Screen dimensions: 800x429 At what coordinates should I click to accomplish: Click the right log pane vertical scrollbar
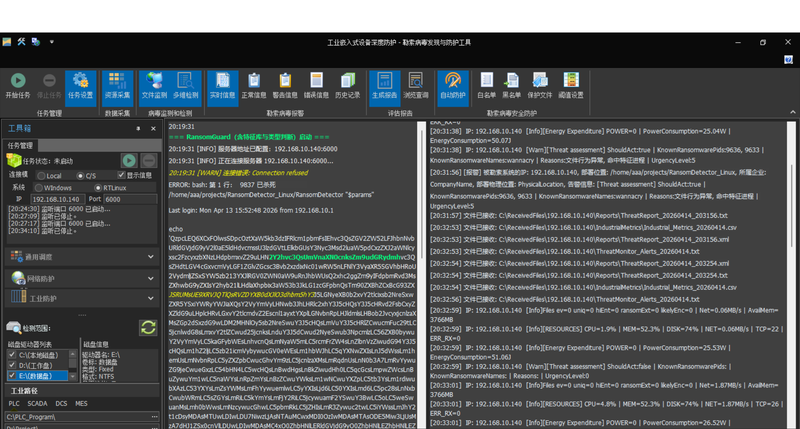[x=791, y=275]
